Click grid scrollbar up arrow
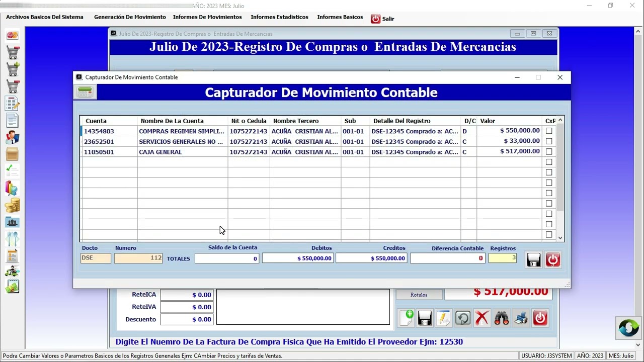644x362 pixels. point(560,120)
